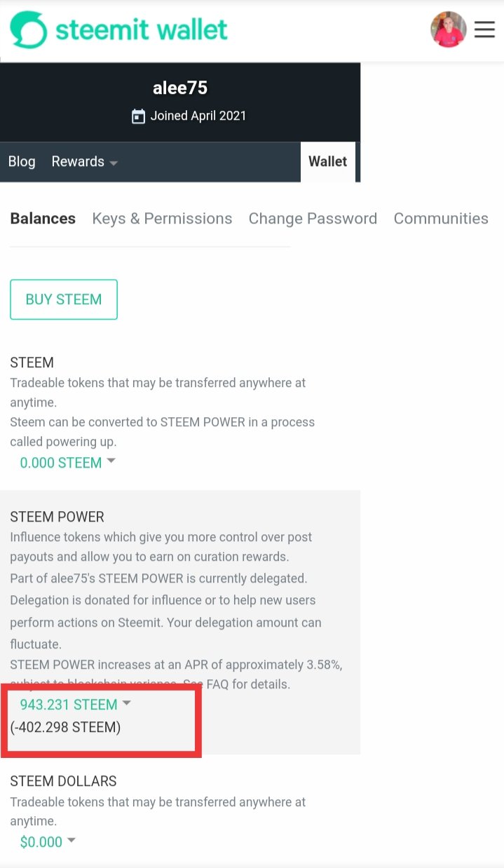Click the delegated (-402.298 STEEM) amount

pyautogui.click(x=65, y=728)
